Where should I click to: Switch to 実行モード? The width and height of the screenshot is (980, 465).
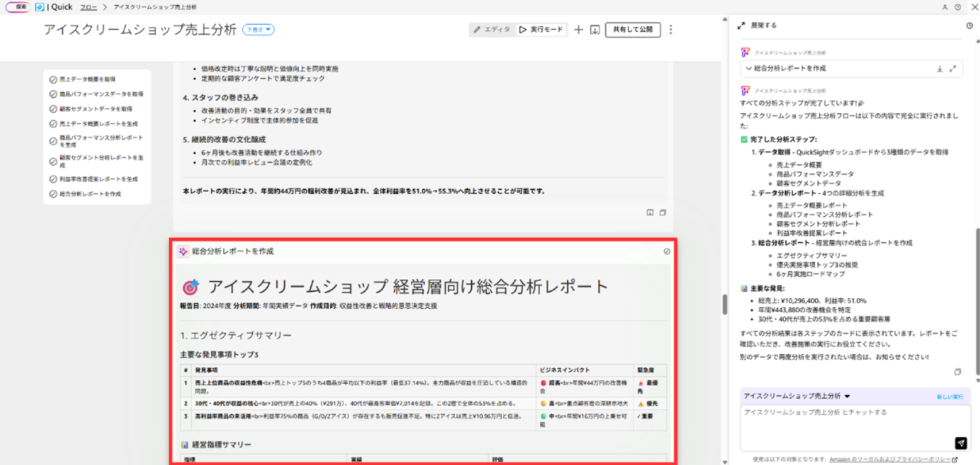542,30
